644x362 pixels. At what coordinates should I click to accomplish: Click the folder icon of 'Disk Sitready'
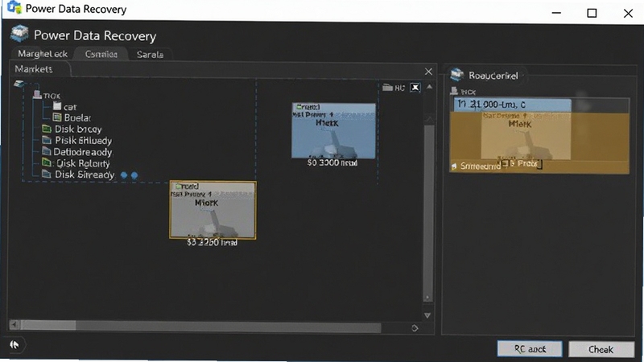(47, 174)
